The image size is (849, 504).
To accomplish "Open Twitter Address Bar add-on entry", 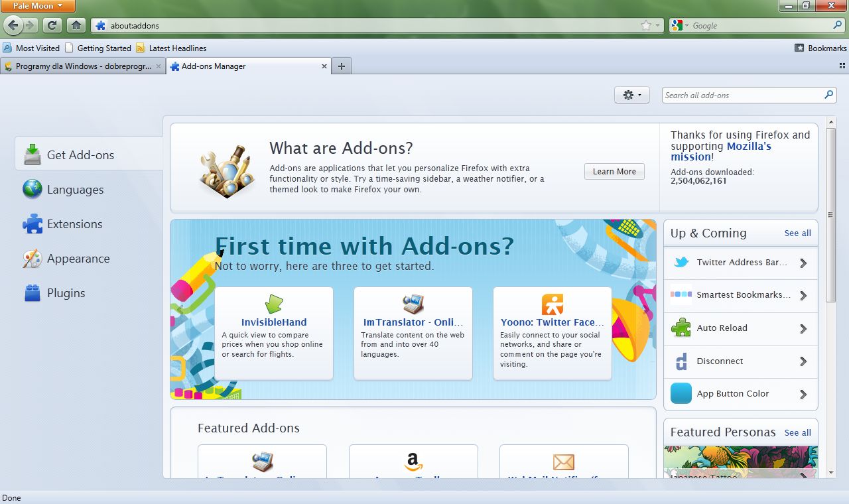I will click(x=741, y=263).
